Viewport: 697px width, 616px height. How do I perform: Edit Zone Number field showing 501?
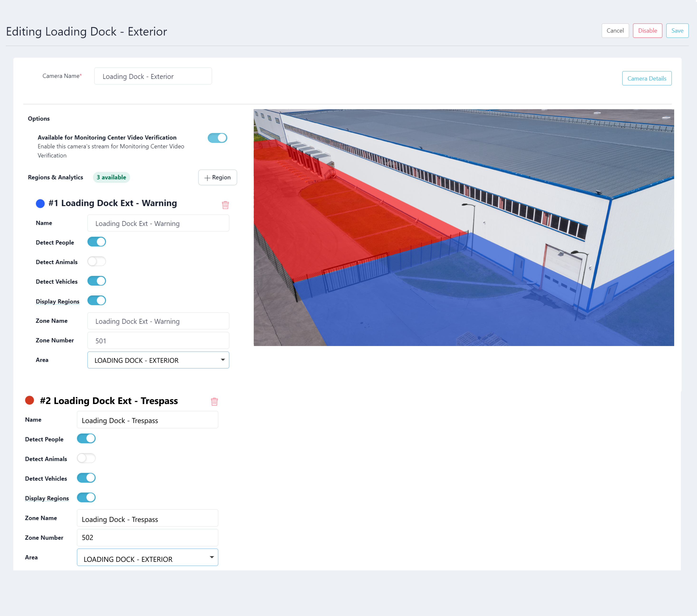point(158,341)
